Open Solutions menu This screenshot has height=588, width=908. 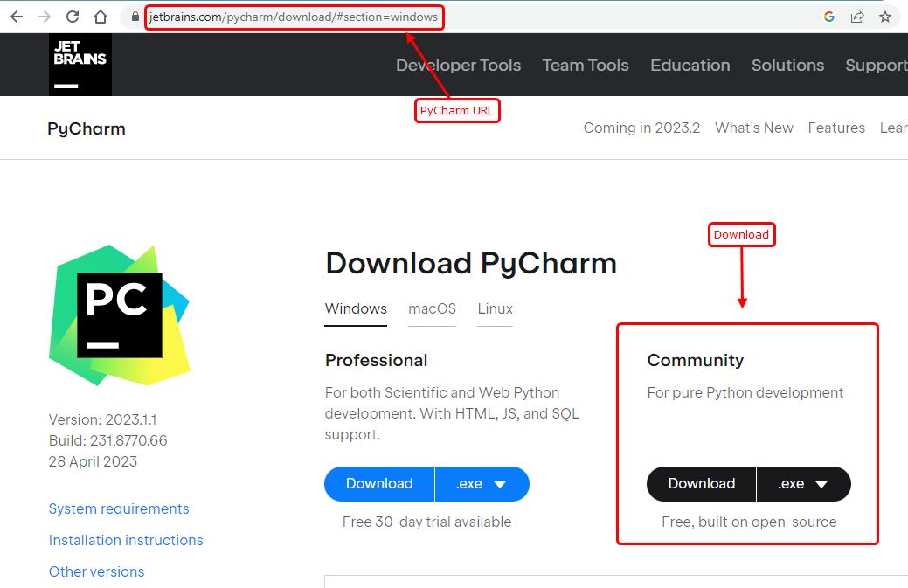point(787,66)
